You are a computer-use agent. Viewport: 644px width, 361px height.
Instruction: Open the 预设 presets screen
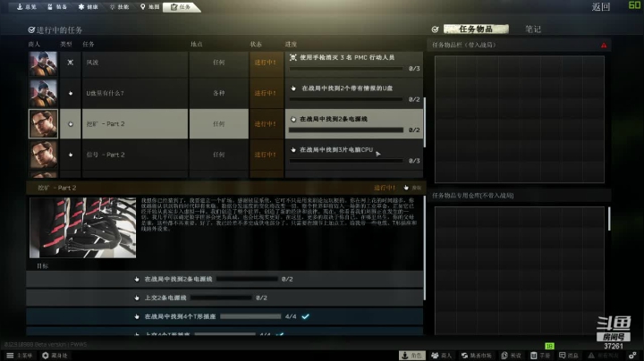(x=511, y=356)
